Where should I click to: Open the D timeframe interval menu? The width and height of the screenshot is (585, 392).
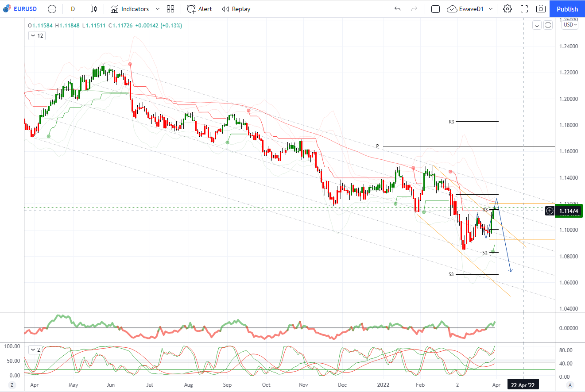pos(73,9)
